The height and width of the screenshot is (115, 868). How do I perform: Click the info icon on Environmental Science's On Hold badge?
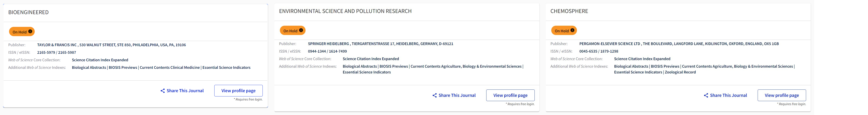(x=301, y=30)
